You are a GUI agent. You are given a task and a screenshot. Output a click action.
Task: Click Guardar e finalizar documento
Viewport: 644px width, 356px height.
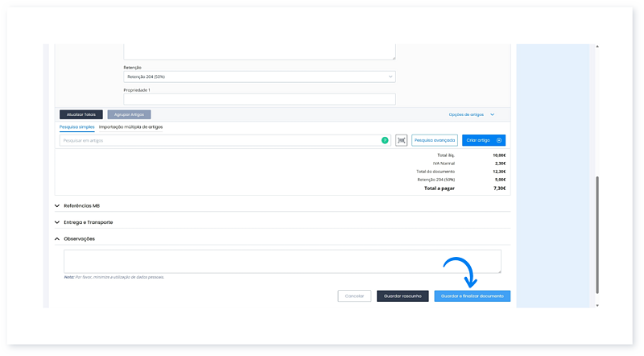473,296
